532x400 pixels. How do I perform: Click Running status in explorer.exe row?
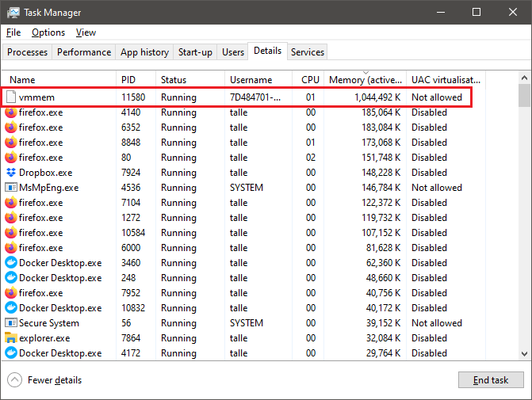tap(178, 338)
